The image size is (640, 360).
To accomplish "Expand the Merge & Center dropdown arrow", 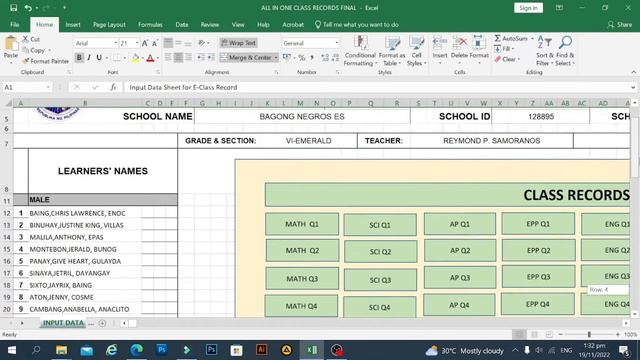I will (276, 58).
